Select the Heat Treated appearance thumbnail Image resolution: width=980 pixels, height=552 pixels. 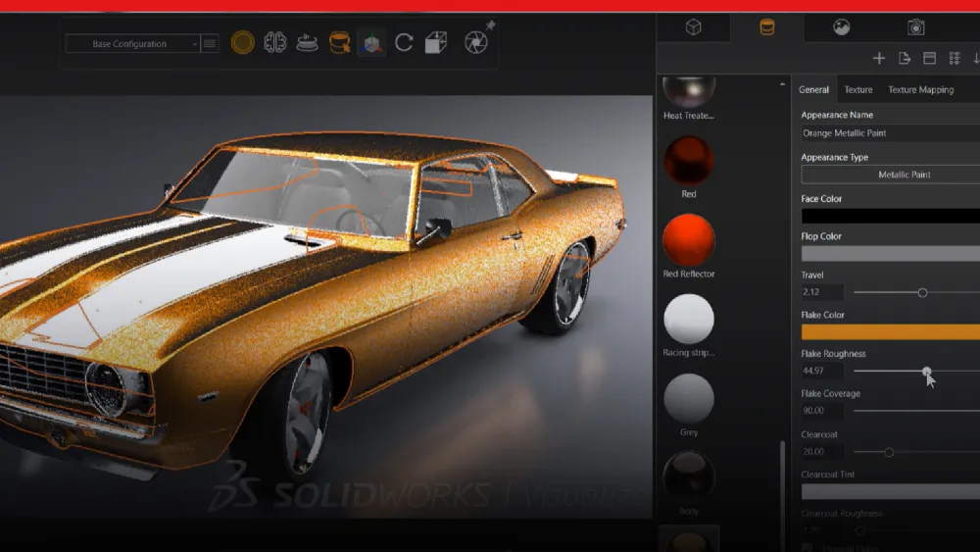click(x=689, y=92)
